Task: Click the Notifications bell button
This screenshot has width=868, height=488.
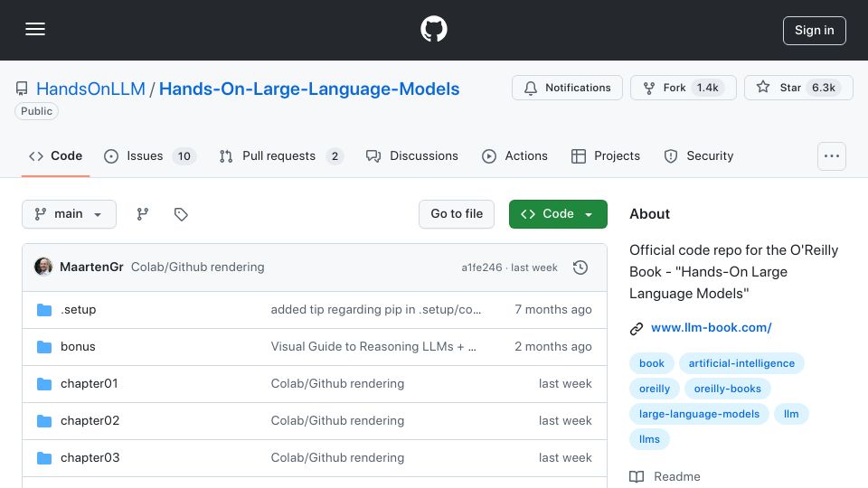Action: (567, 88)
